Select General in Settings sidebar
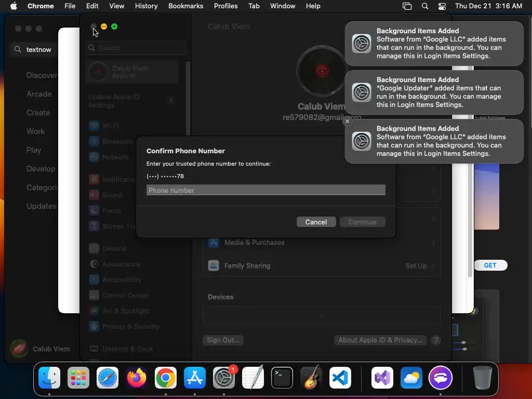The width and height of the screenshot is (532, 399). coord(108,248)
